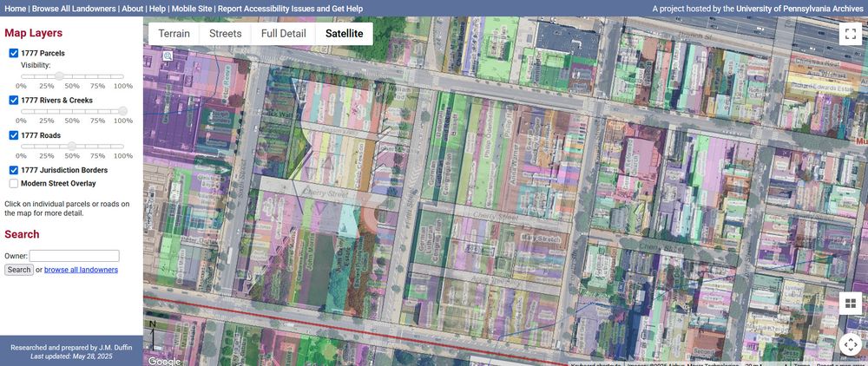Enable the Modern Street Overlay
The image size is (868, 366).
(14, 183)
